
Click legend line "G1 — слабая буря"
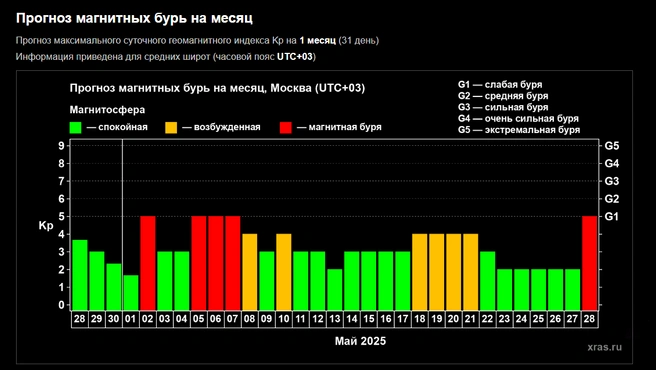pos(500,85)
